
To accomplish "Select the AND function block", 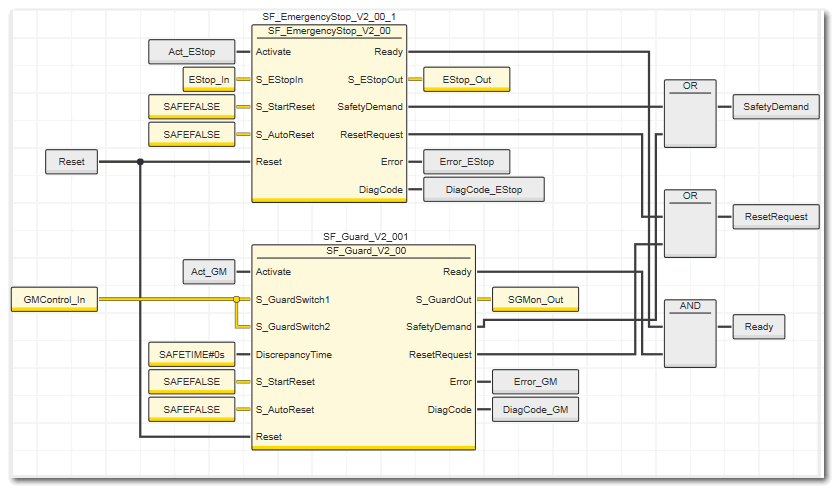I will tap(690, 333).
